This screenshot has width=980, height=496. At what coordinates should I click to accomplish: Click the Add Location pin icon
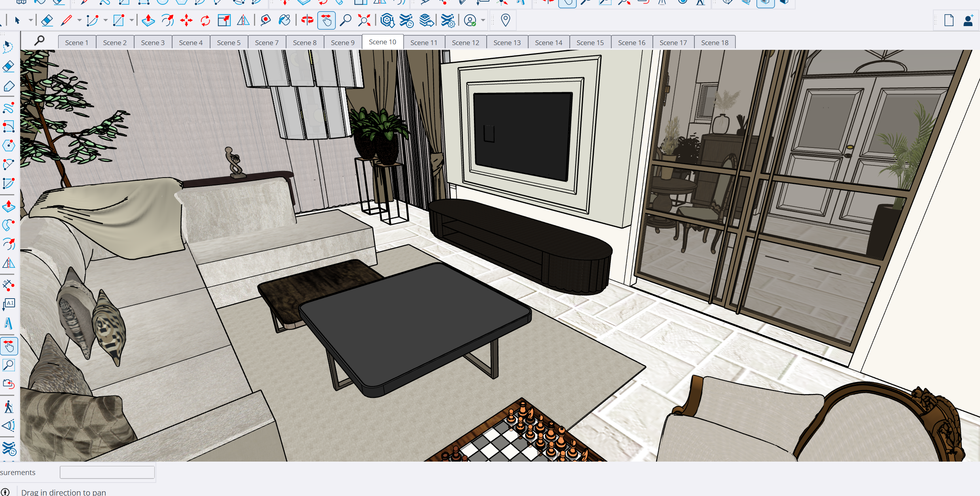click(x=505, y=20)
